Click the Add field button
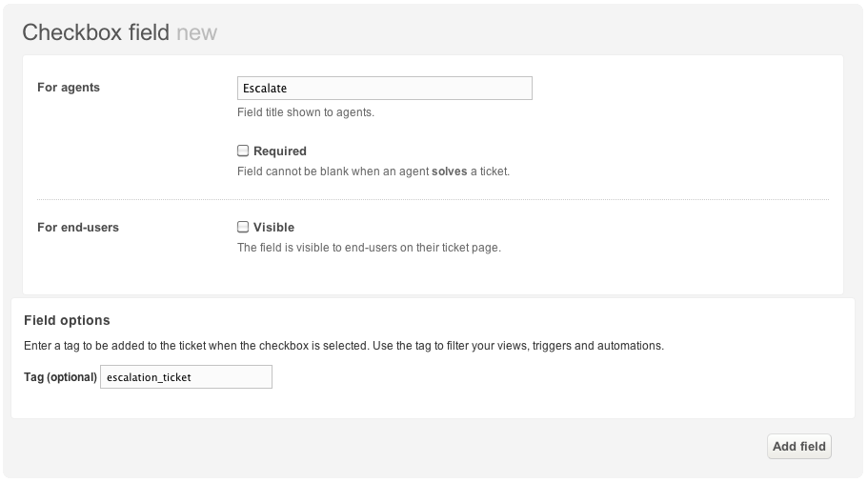Screen dimensions: 868x483 (x=798, y=447)
